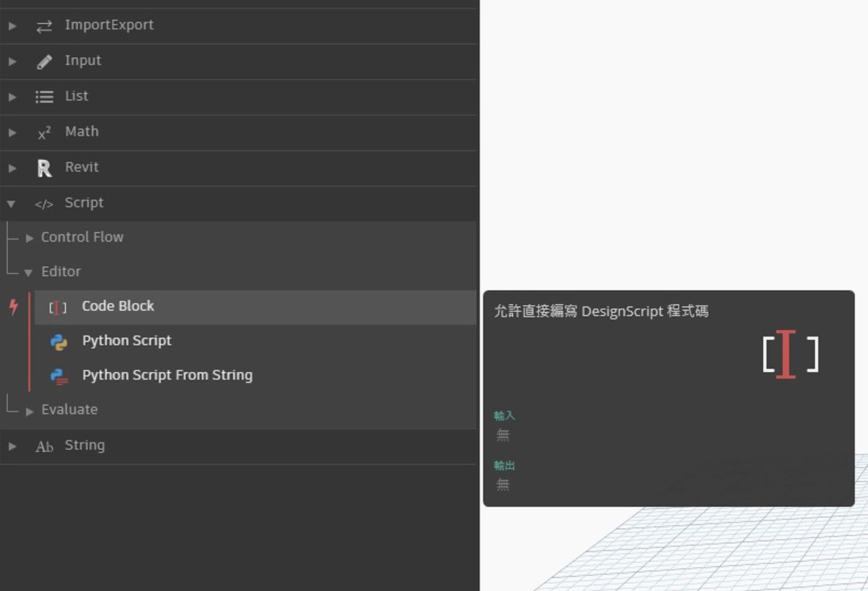The height and width of the screenshot is (591, 868).
Task: Expand the Control Flow subcategory arrow
Action: tap(30, 238)
